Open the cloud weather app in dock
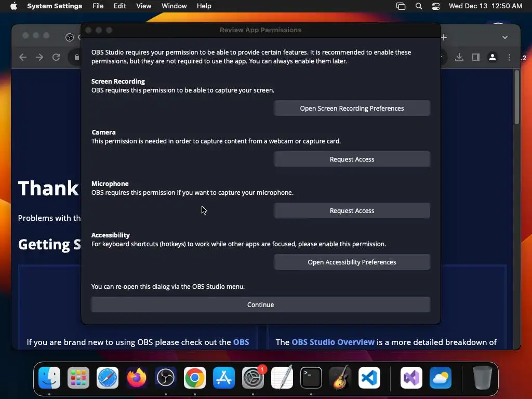Image resolution: width=532 pixels, height=399 pixels. click(x=441, y=378)
